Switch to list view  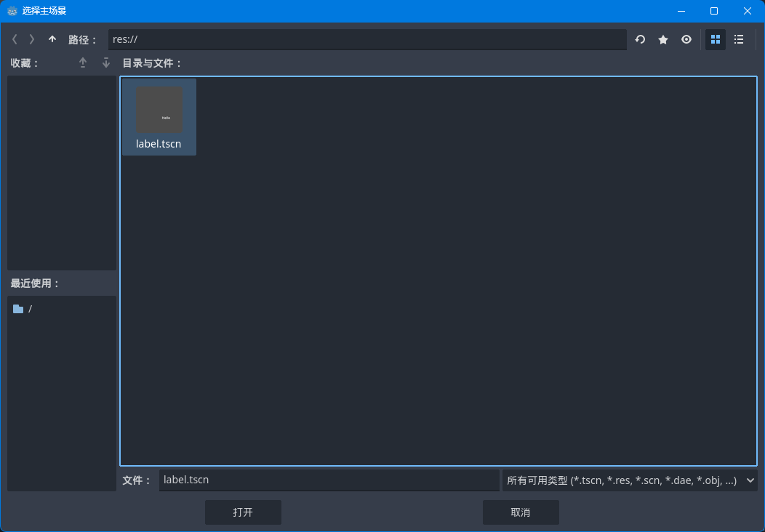(739, 39)
